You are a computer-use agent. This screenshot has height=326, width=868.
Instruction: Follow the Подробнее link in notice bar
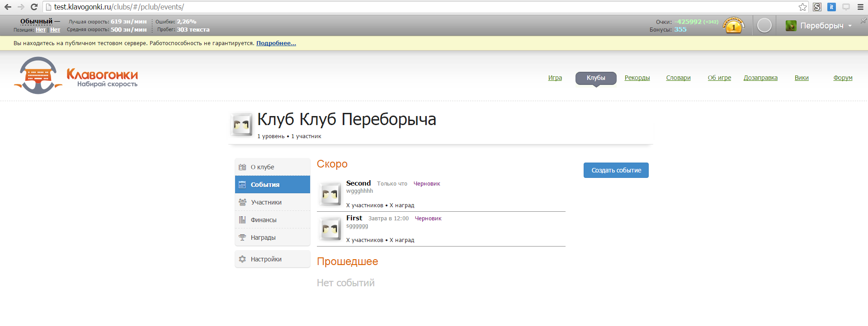pyautogui.click(x=276, y=43)
